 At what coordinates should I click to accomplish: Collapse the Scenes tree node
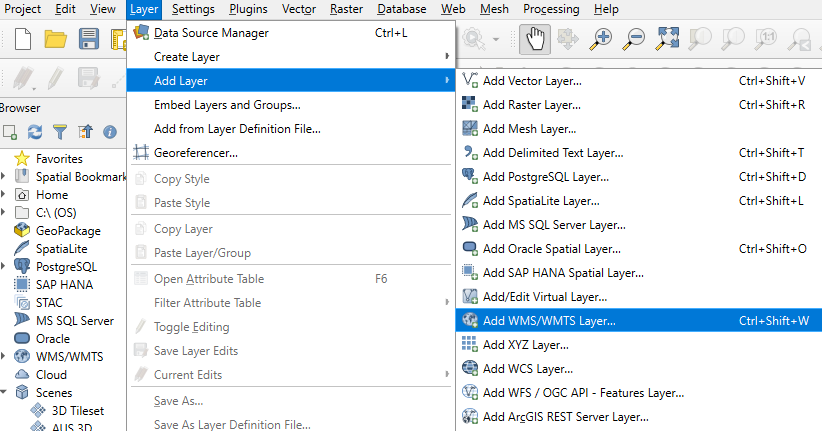pos(4,393)
